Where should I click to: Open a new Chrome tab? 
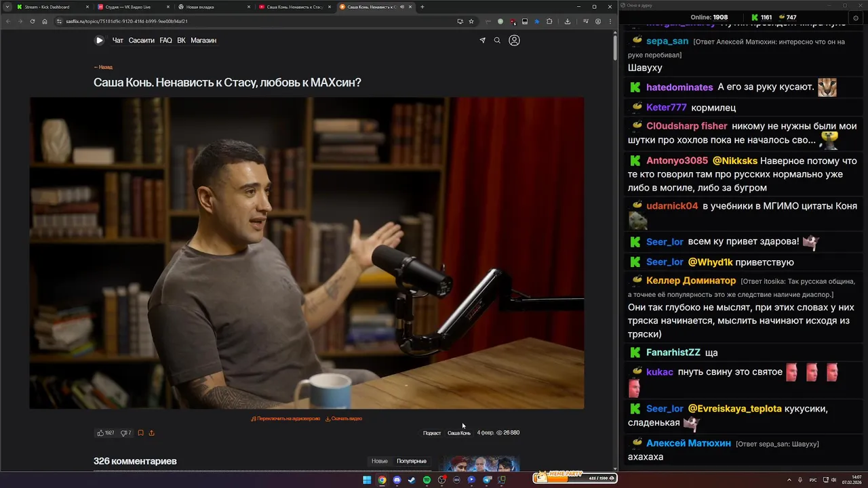click(x=422, y=7)
